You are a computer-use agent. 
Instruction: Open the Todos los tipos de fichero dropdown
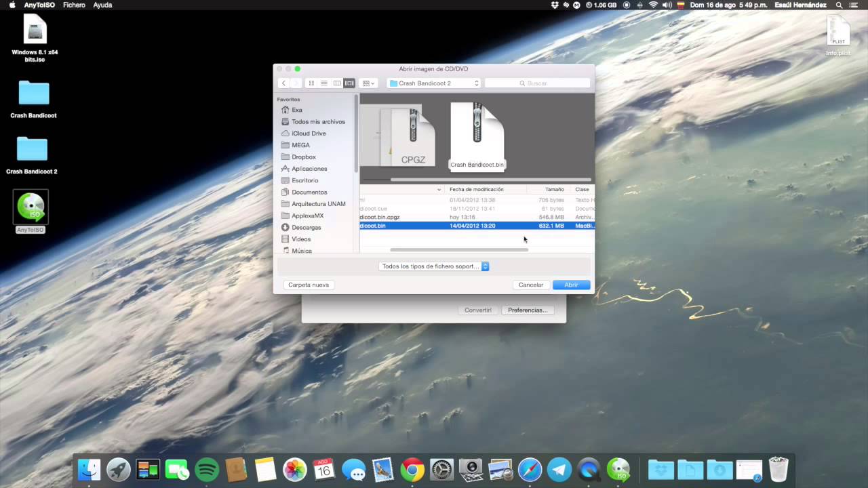coord(434,266)
